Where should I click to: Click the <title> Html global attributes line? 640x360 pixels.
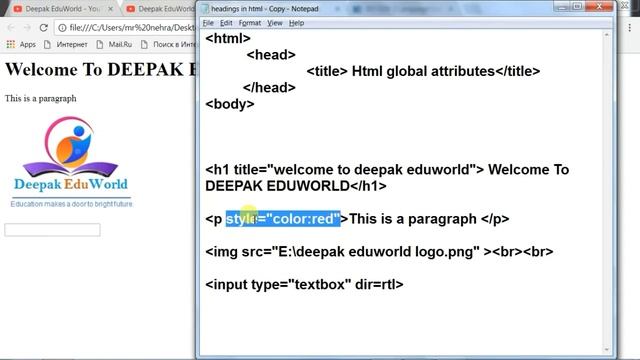tap(423, 71)
